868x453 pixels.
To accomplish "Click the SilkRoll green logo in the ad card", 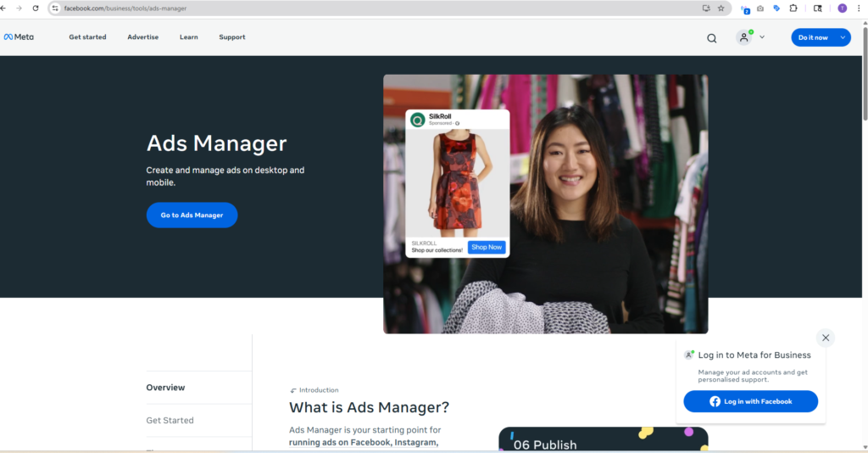I will pyautogui.click(x=417, y=119).
